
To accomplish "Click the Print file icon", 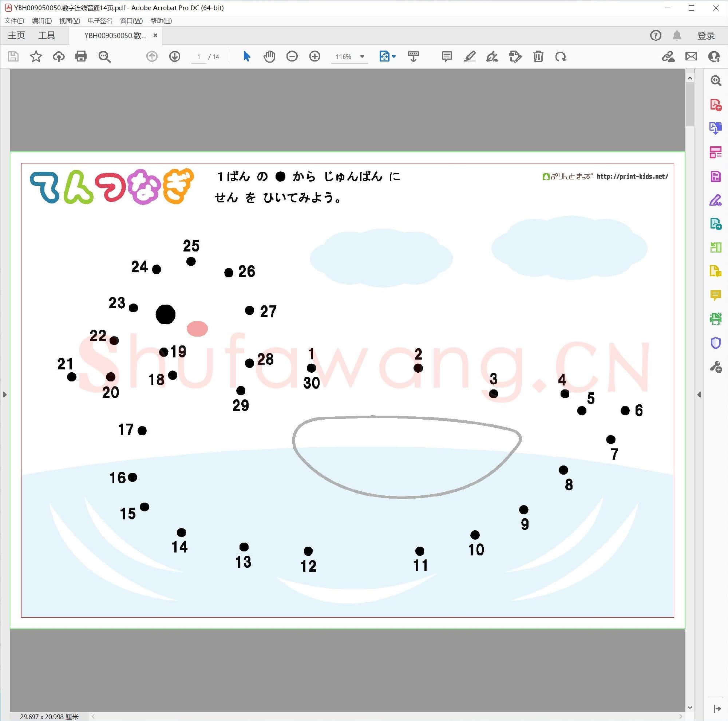I will tap(81, 56).
